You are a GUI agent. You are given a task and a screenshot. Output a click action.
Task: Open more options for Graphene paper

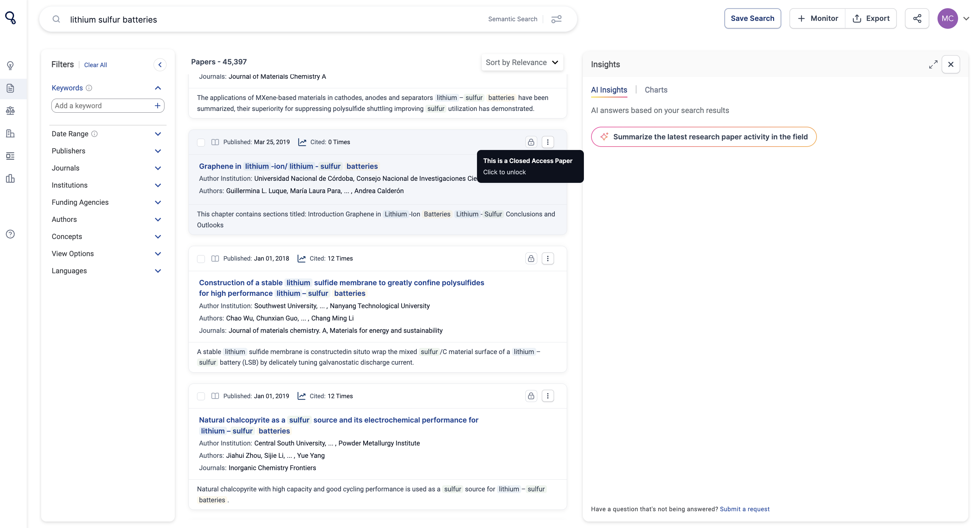(548, 142)
